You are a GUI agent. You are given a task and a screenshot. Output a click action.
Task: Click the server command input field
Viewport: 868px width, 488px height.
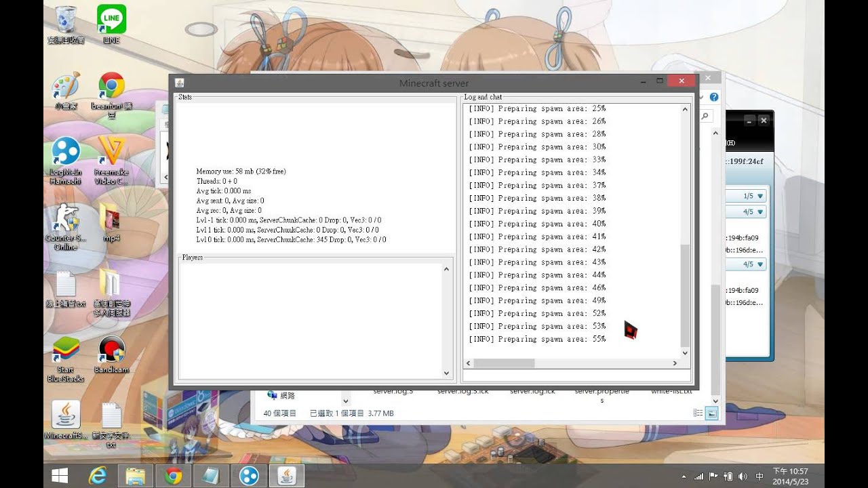coord(576,375)
